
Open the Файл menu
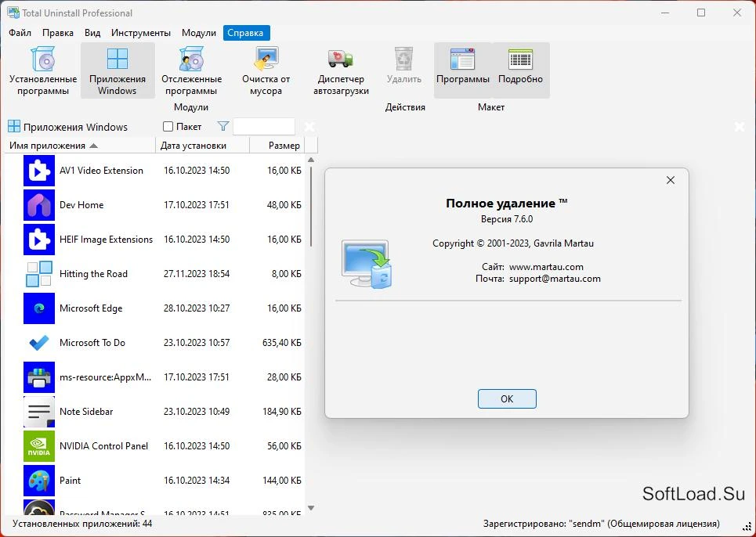tap(20, 33)
